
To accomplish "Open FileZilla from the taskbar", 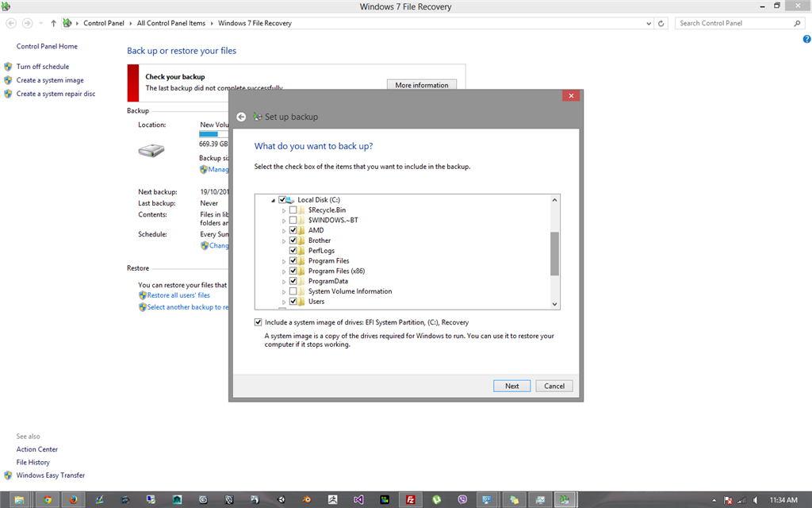I will (x=410, y=500).
